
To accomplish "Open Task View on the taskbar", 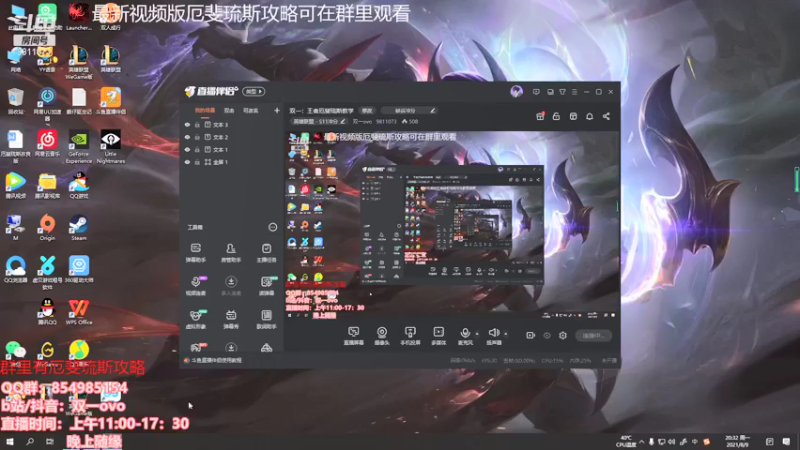I will coord(49,441).
